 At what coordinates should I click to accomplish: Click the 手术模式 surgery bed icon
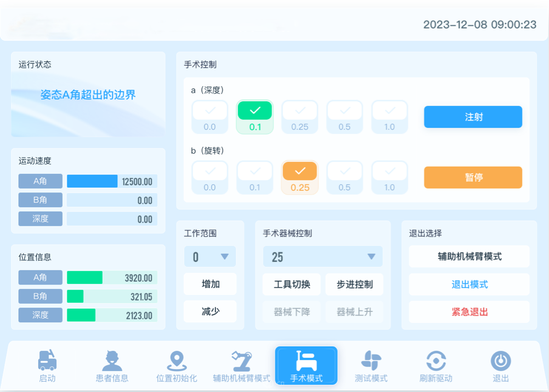click(306, 361)
